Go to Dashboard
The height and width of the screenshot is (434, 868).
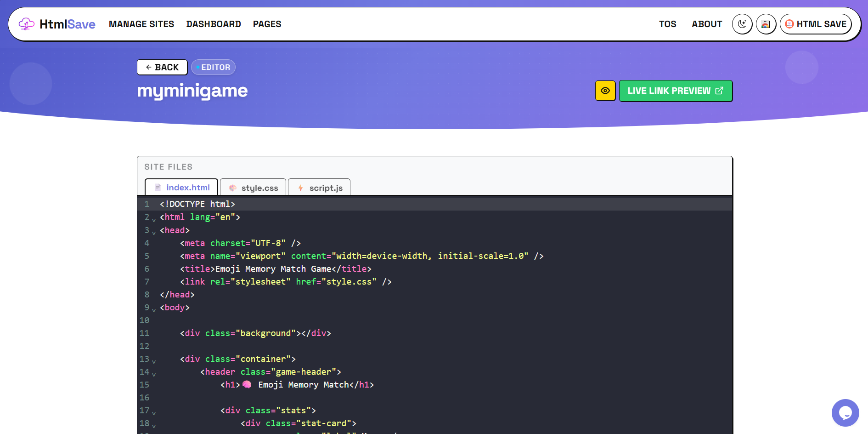tap(214, 24)
